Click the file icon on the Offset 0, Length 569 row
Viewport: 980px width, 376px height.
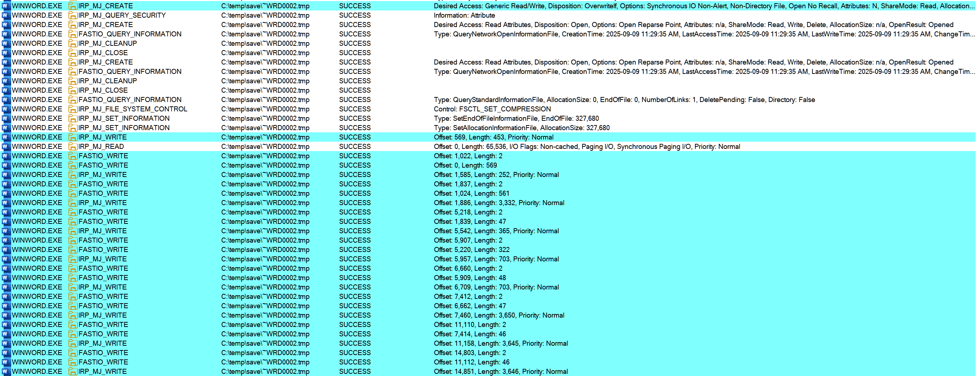tap(73, 165)
